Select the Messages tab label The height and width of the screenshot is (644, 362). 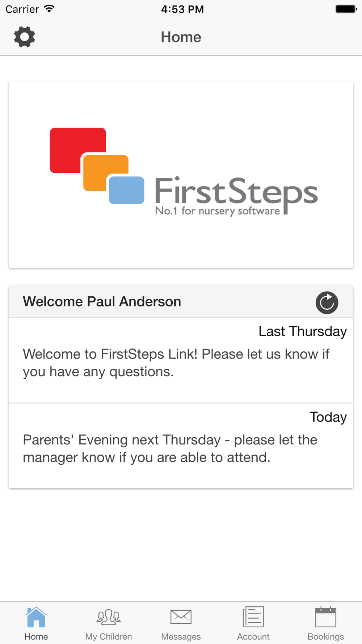[x=181, y=636]
